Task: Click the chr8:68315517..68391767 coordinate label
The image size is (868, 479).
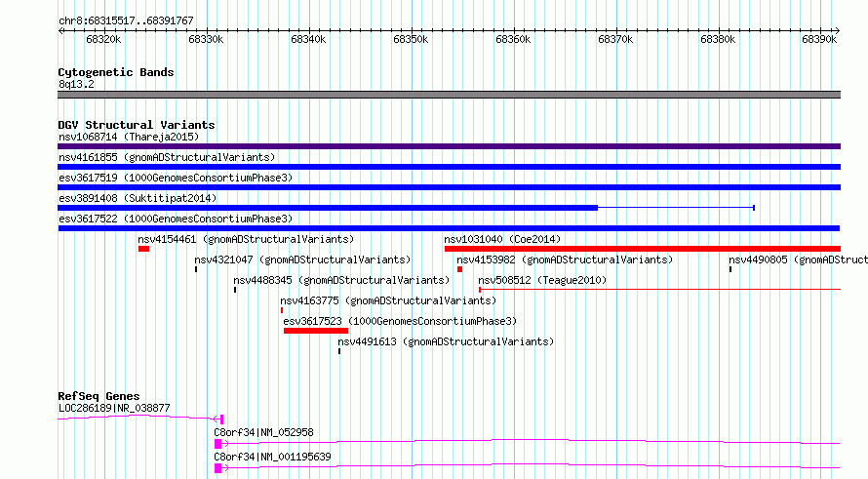Action: pos(126,20)
